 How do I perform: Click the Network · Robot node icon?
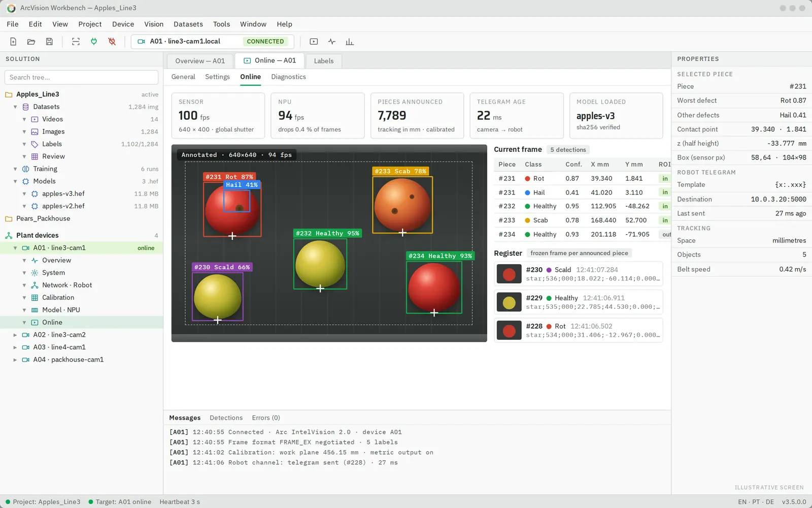(35, 285)
